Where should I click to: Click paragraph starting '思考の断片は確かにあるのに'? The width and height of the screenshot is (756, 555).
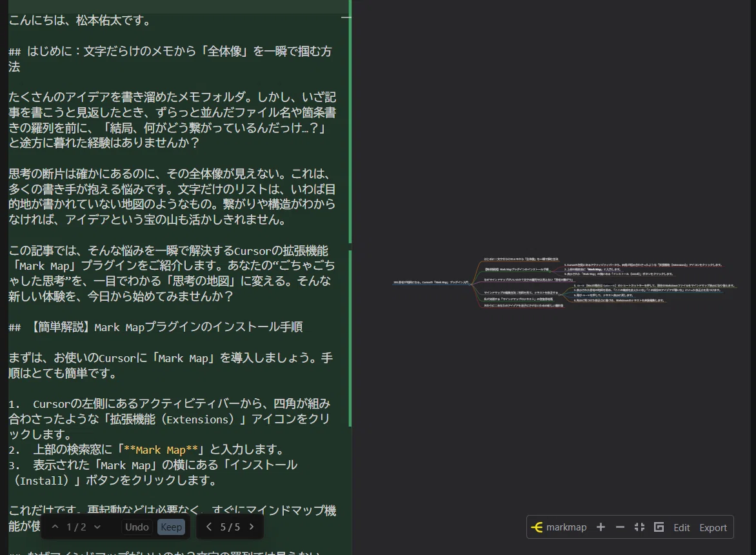(x=172, y=197)
